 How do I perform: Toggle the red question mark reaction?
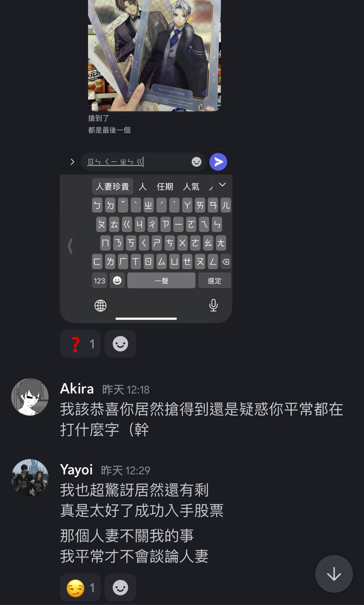pos(80,344)
